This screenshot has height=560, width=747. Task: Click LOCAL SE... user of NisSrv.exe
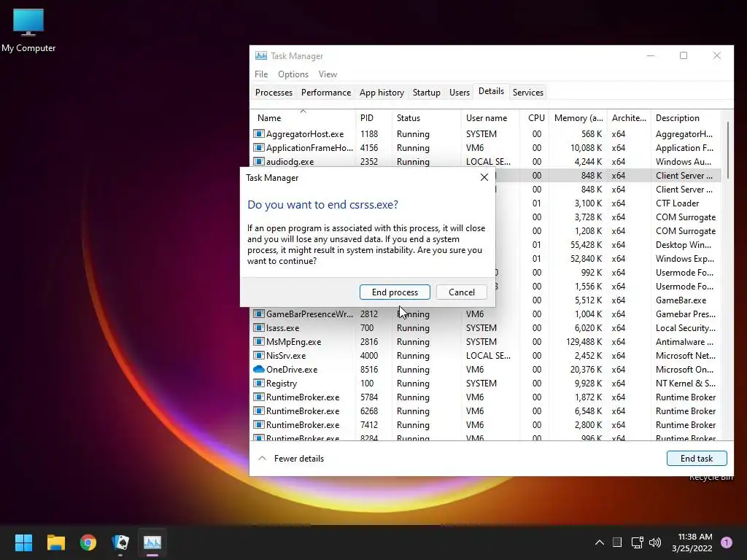point(488,355)
